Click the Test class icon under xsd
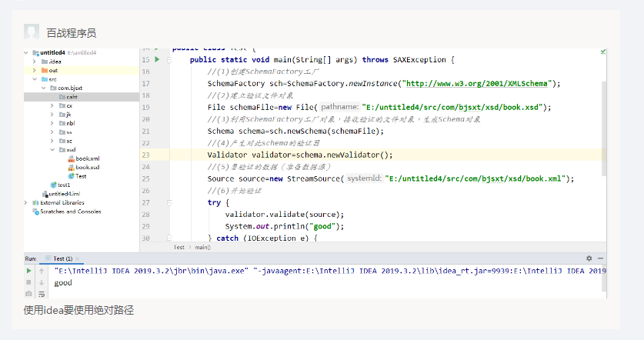 click(x=71, y=176)
